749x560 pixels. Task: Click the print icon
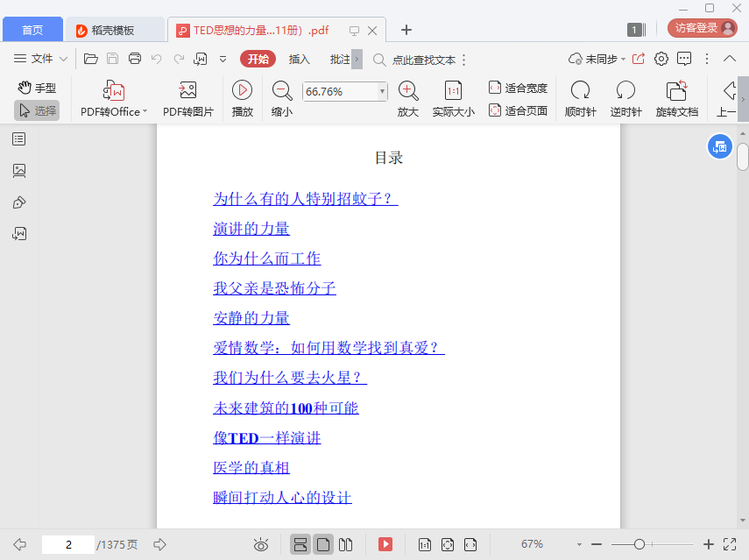click(135, 59)
